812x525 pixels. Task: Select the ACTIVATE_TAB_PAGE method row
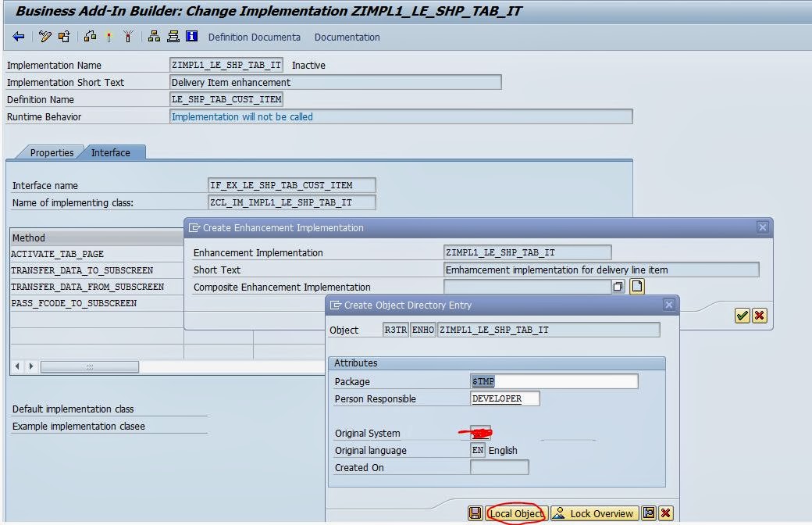pos(96,254)
